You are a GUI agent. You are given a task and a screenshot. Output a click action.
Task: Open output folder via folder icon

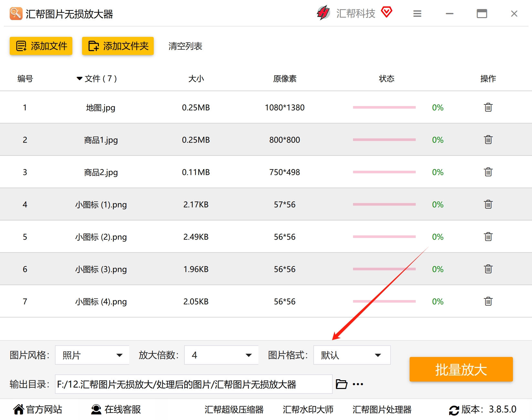coord(341,384)
